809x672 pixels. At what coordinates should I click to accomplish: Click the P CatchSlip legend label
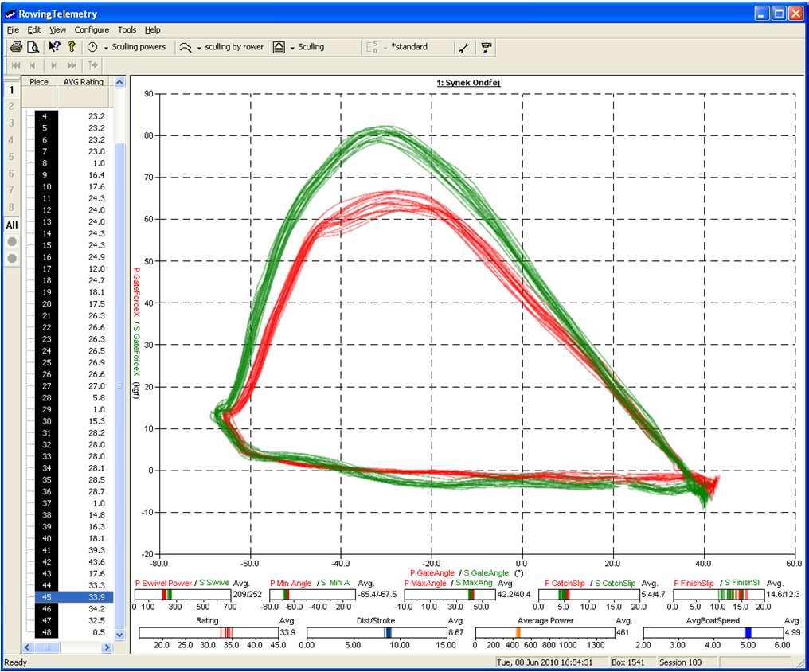click(x=565, y=583)
